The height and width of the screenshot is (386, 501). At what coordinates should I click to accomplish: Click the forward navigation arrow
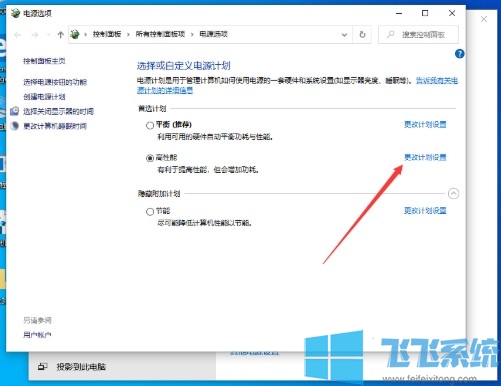35,35
